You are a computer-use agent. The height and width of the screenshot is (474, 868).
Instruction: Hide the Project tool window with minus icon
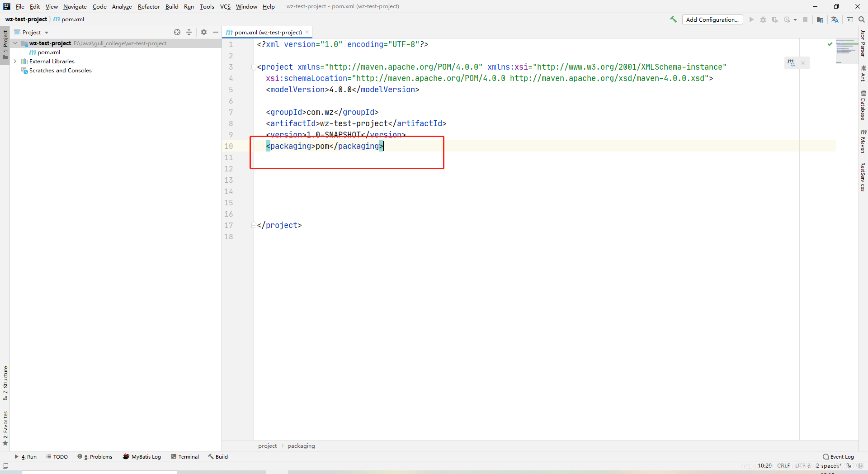click(216, 32)
